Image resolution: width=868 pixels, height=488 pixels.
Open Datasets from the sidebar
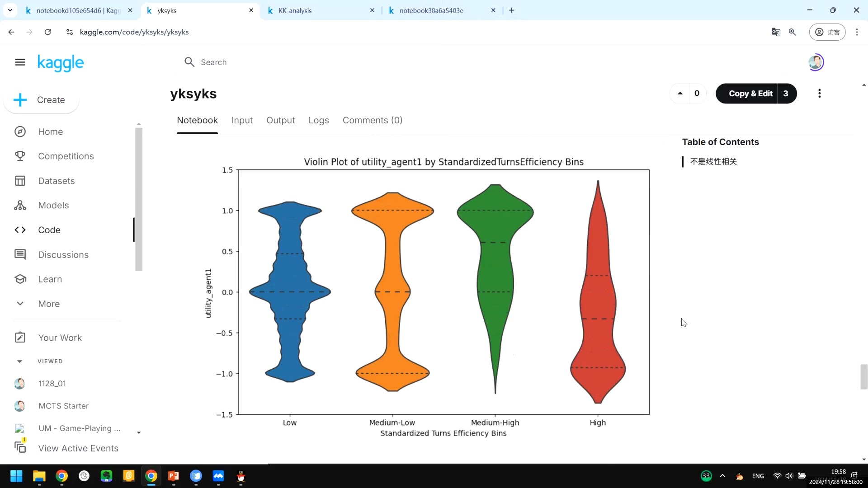(x=56, y=181)
